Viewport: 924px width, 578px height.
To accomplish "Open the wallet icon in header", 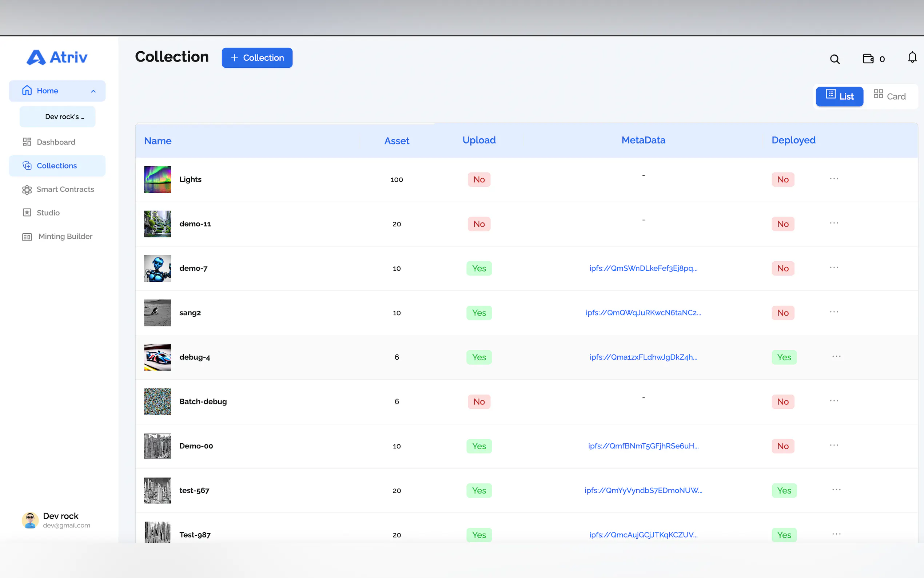I will point(868,59).
